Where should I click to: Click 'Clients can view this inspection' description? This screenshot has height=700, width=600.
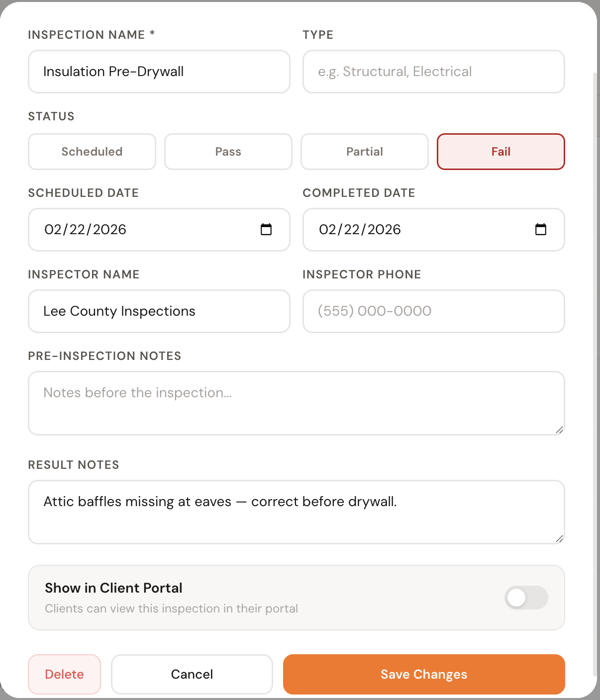point(172,609)
